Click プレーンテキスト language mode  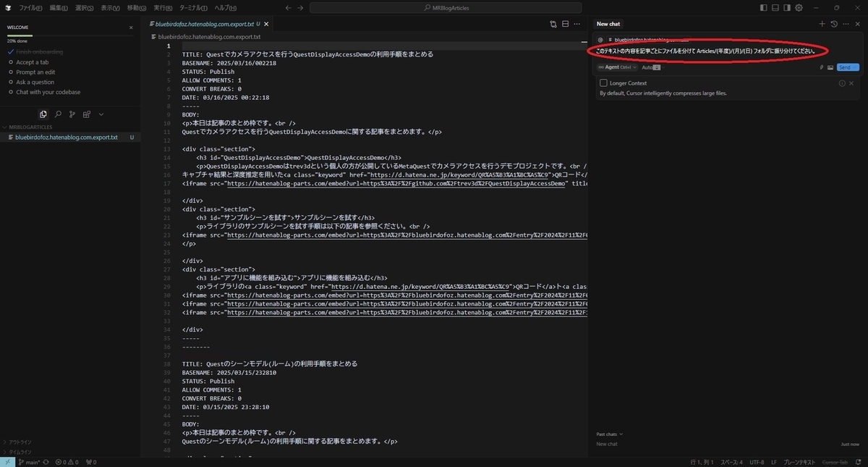click(x=799, y=462)
